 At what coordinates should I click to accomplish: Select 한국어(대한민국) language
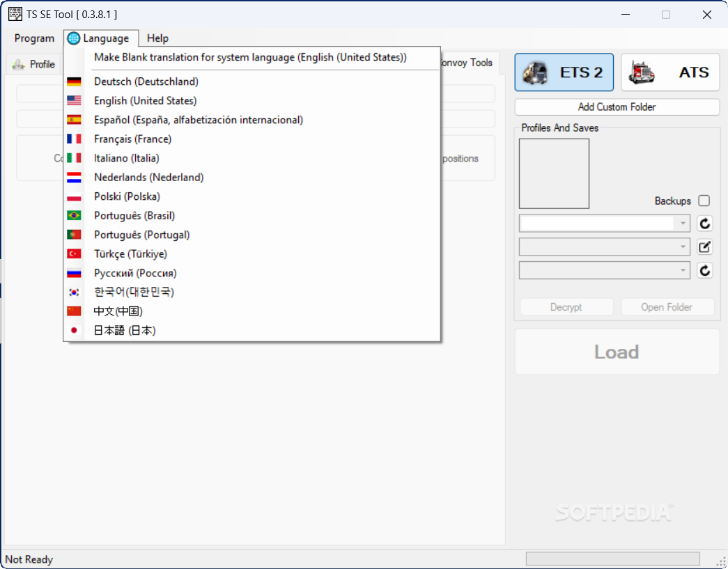(251, 292)
